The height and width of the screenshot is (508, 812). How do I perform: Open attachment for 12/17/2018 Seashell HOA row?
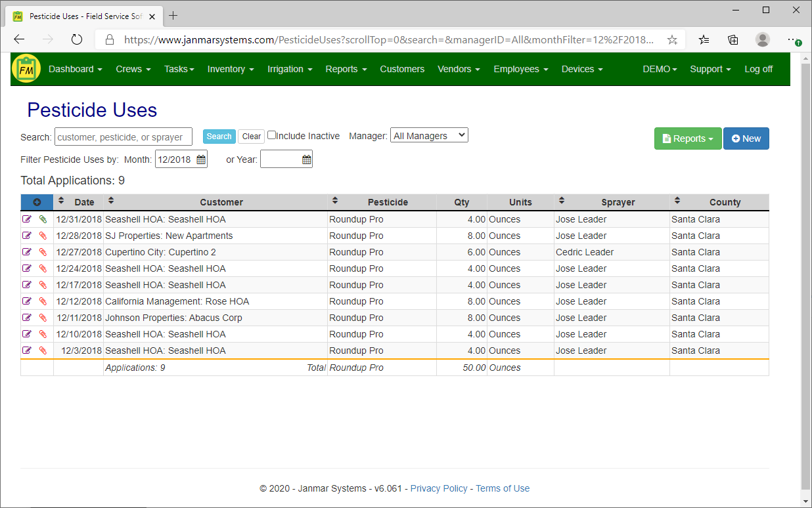point(43,285)
